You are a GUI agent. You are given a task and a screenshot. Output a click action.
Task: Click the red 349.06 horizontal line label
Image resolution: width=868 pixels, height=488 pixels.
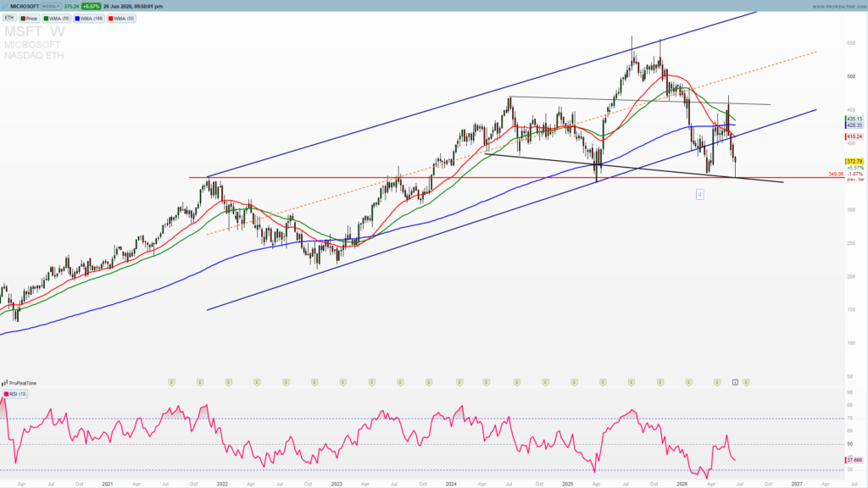point(836,175)
